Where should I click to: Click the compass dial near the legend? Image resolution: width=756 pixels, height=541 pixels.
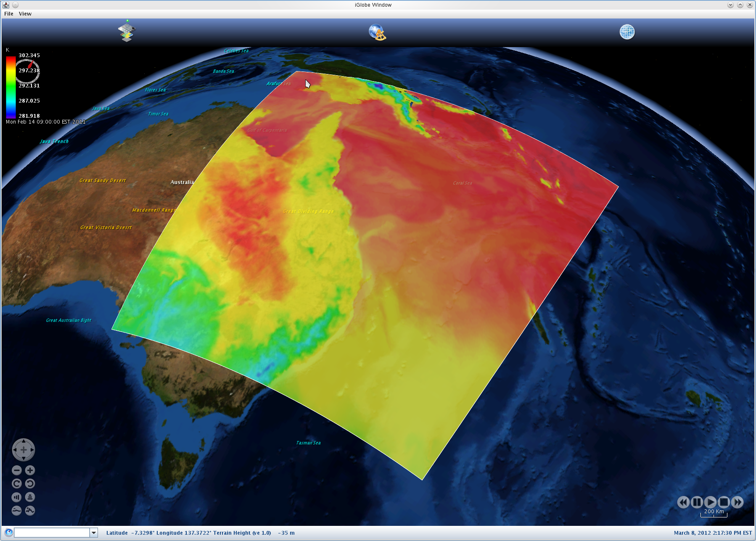(28, 71)
